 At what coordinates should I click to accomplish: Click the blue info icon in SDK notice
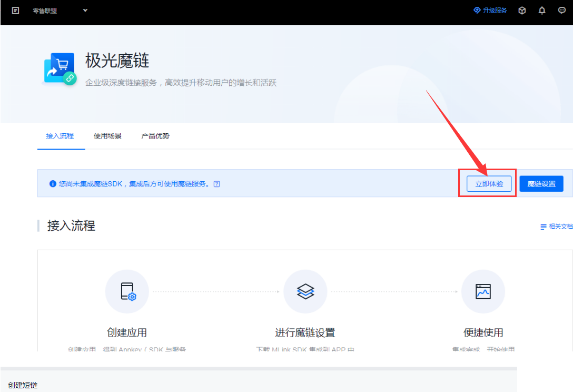53,183
